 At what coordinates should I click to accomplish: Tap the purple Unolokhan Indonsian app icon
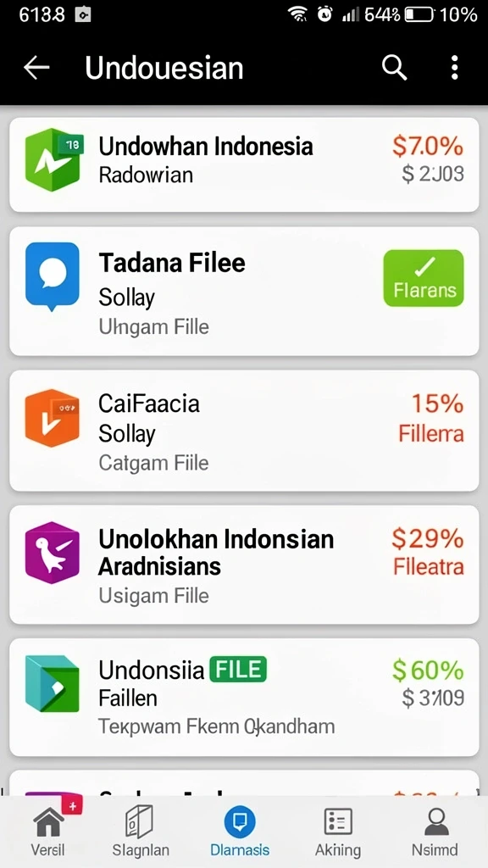pyautogui.click(x=52, y=552)
